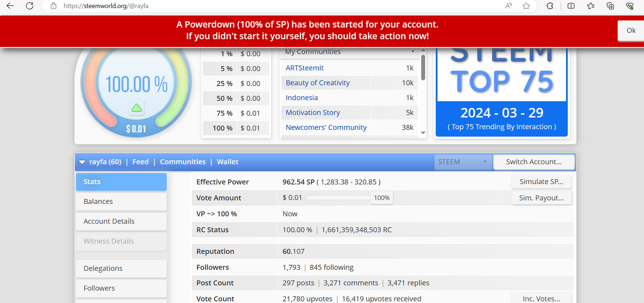The height and width of the screenshot is (303, 644).
Task: Select the Followers sidebar tab
Action: [x=121, y=288]
